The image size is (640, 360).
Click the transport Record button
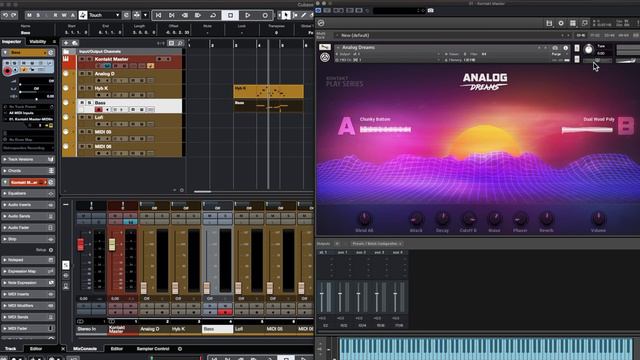265,15
